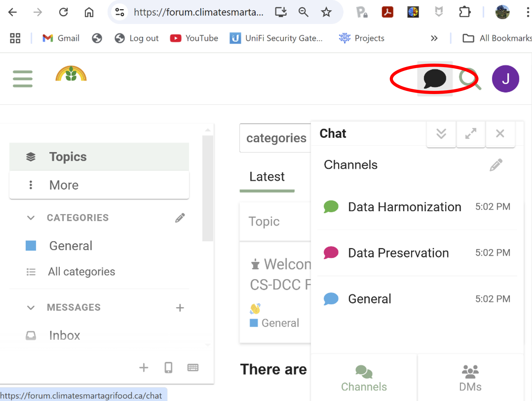This screenshot has width=532, height=401.
Task: Open the chat bubble icon in header
Action: coord(435,79)
